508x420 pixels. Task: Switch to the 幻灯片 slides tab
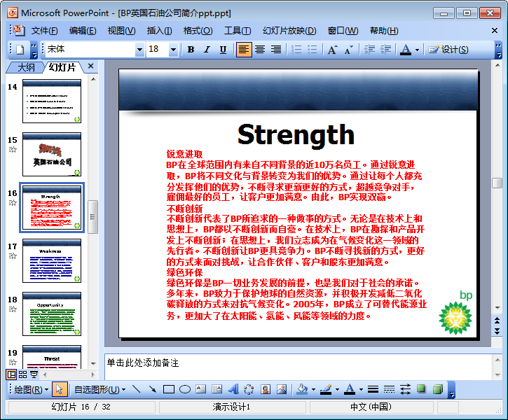coord(62,67)
